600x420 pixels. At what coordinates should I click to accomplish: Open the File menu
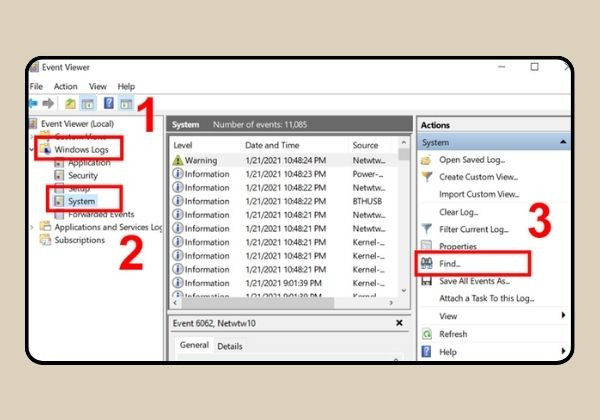click(36, 86)
